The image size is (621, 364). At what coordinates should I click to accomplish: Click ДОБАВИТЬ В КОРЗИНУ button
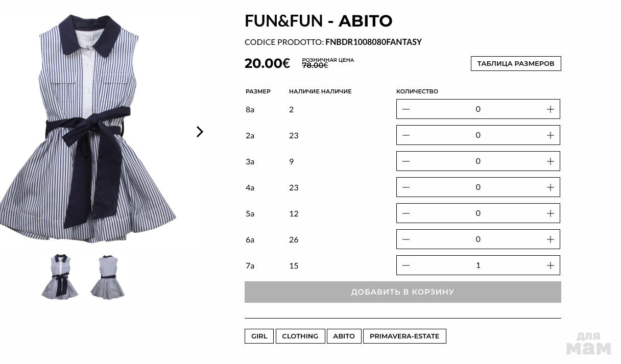coord(402,292)
